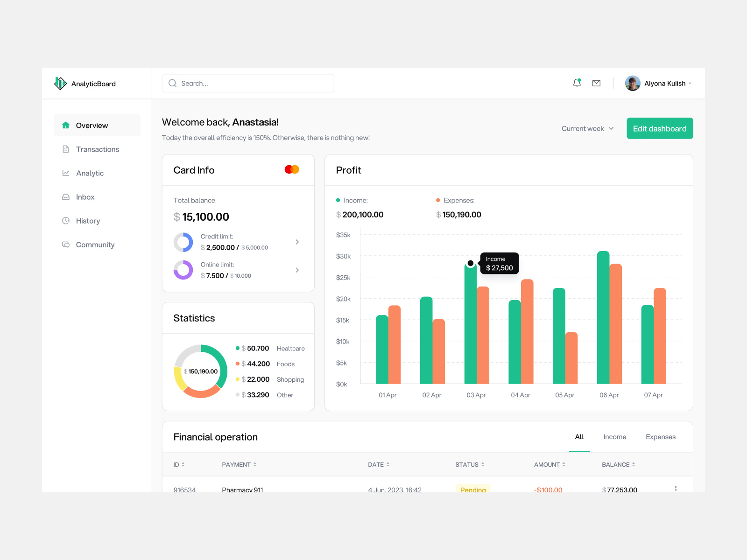Viewport: 747px width, 560px height.
Task: Open the Current week dropdown
Action: pos(587,128)
